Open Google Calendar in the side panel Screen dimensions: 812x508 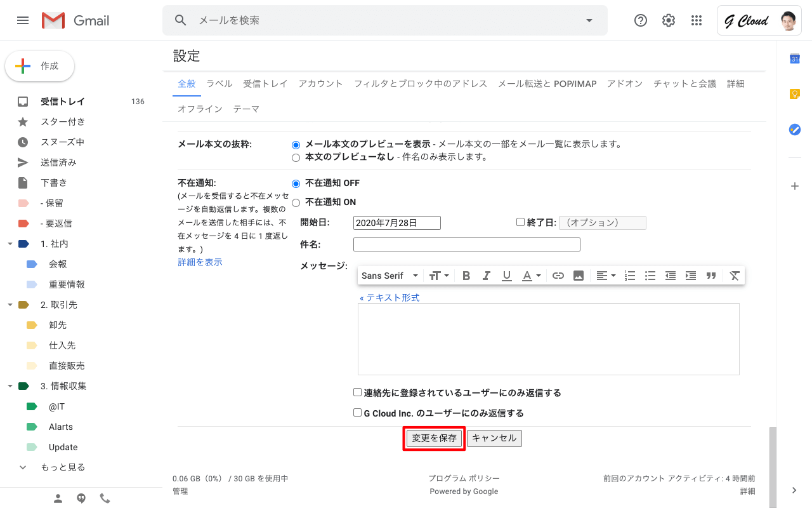click(x=794, y=59)
